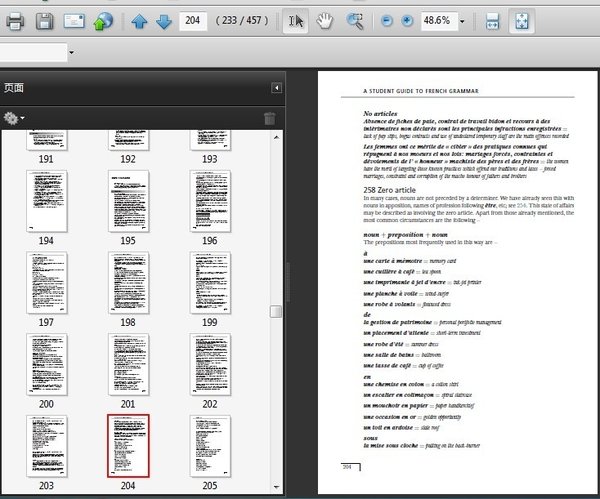
Task: Click the trash icon in pages panel
Action: 269,118
